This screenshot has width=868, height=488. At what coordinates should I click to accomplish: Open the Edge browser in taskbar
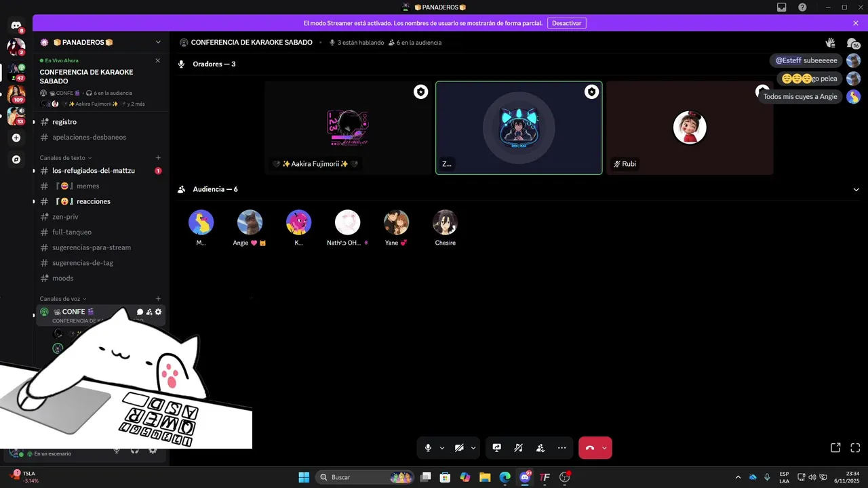(505, 477)
